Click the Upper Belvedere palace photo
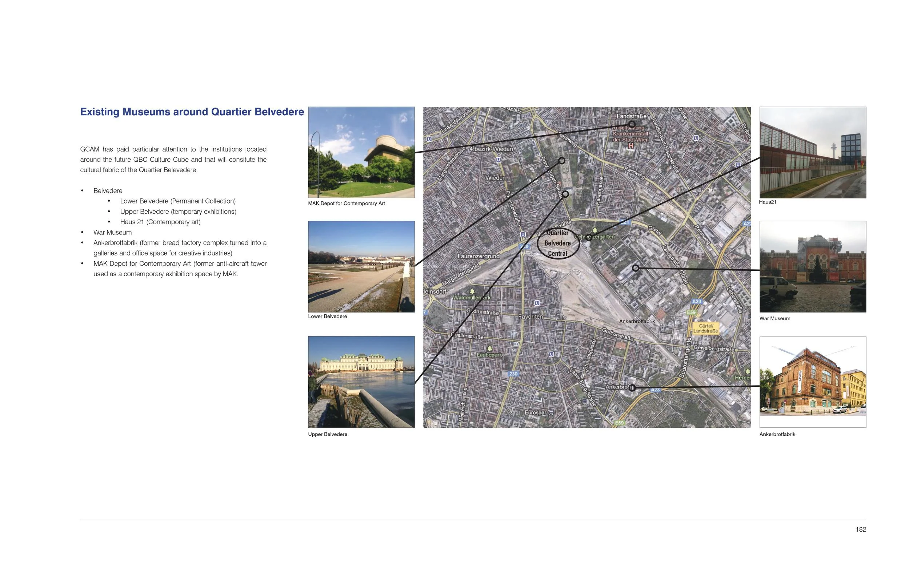Screen dimensions: 909x588 tap(361, 382)
